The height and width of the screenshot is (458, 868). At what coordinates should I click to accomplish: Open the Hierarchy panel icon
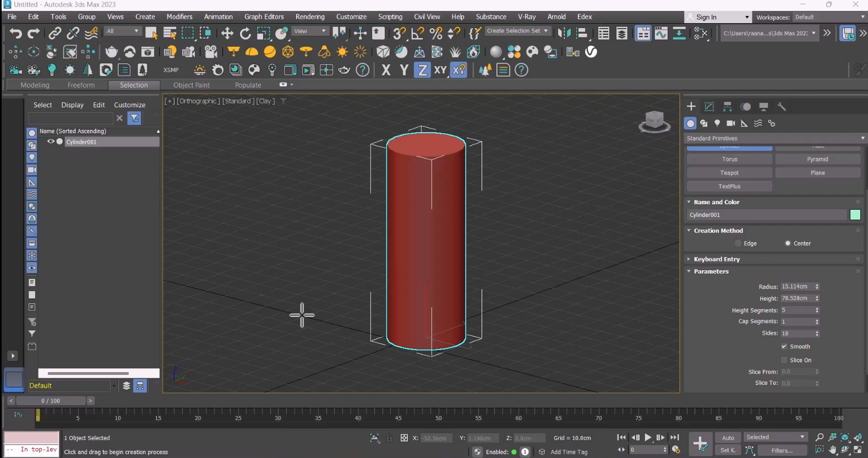point(728,107)
